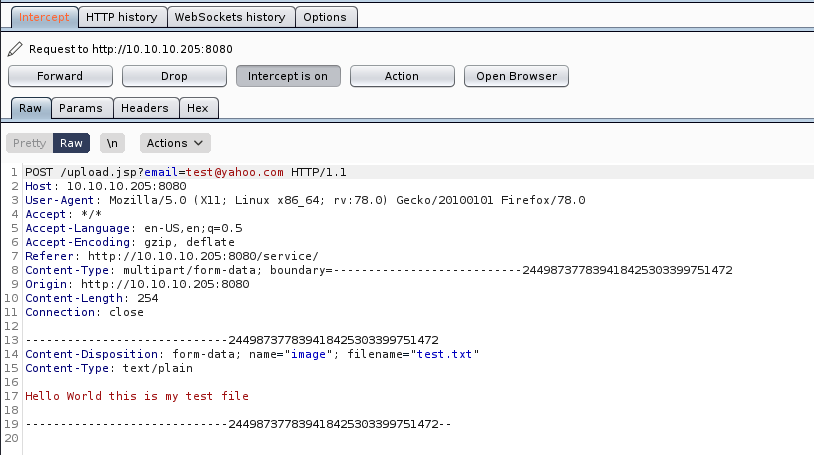Image resolution: width=814 pixels, height=455 pixels.
Task: Click the Open Browser button
Action: click(516, 76)
